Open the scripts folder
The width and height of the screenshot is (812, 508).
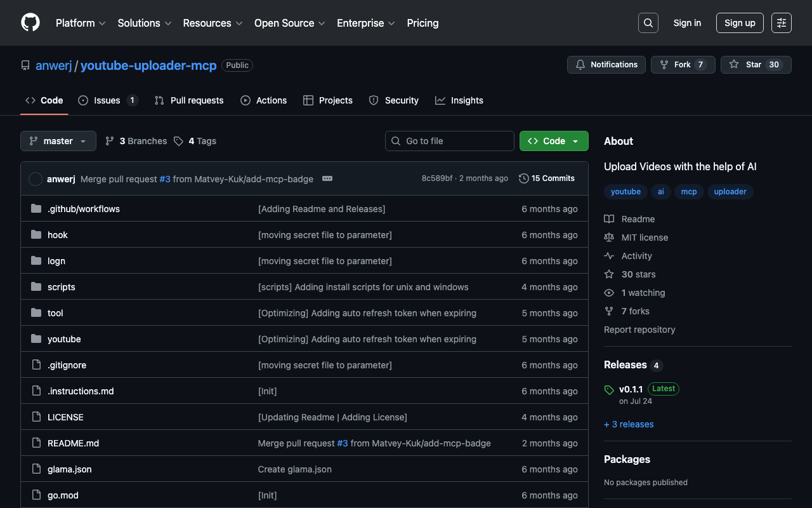tap(62, 287)
